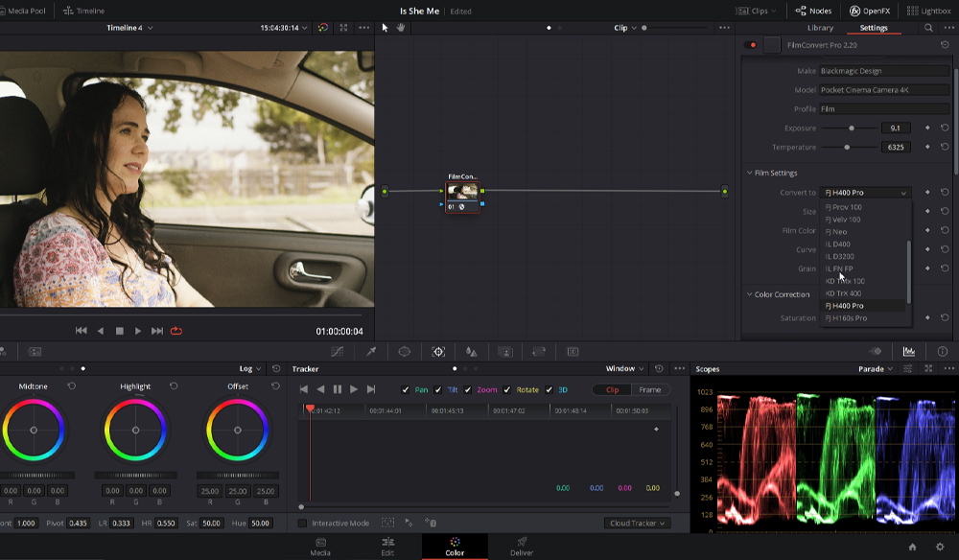
Task: Collapse the Color Correction section
Action: pos(750,294)
